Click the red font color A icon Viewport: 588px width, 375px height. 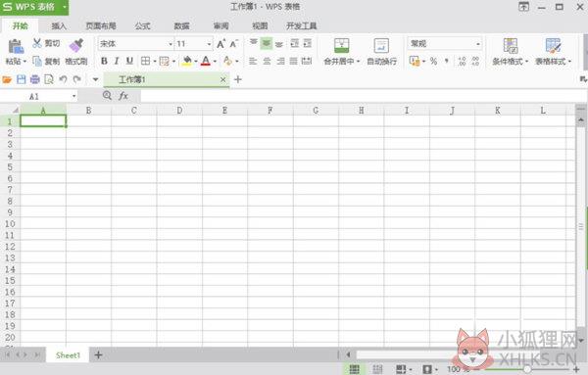206,61
